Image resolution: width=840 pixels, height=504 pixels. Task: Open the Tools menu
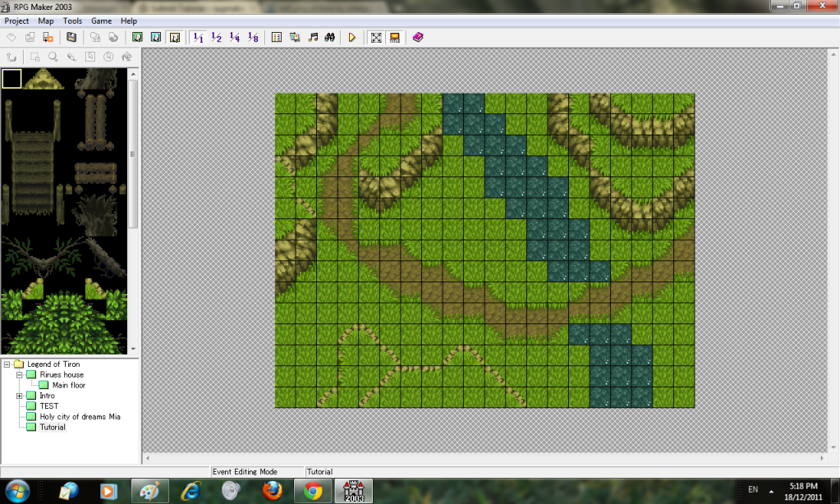point(72,21)
